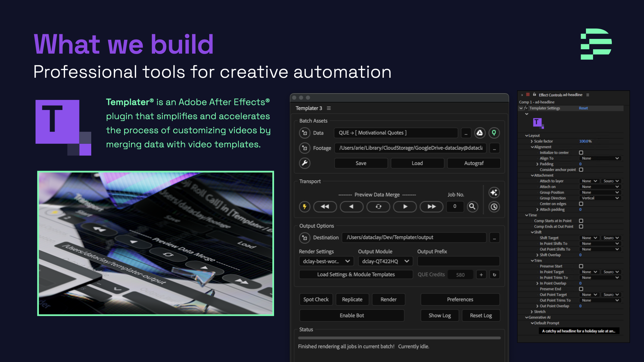
Task: Click the green Dataclay logo at top right
Action: [596, 44]
